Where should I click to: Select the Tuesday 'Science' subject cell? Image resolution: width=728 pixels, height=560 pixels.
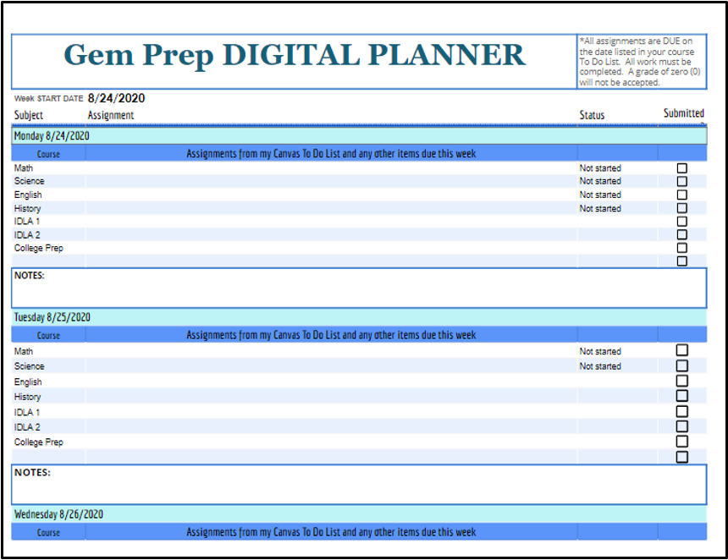click(48, 365)
